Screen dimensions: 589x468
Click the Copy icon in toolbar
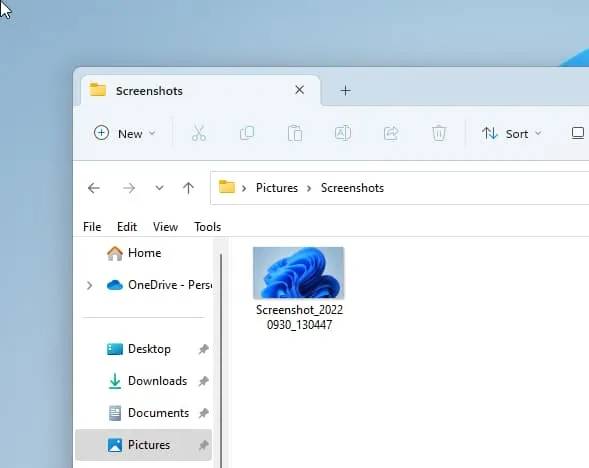[247, 133]
